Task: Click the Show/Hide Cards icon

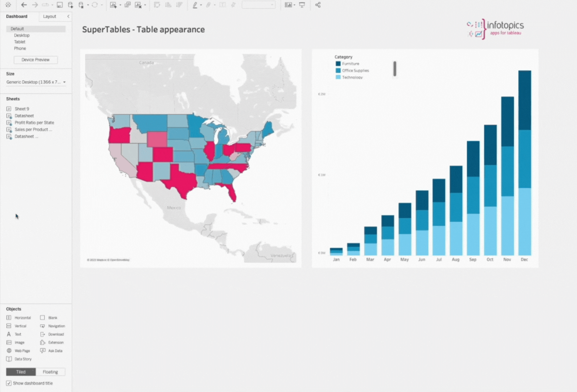Action: tap(288, 5)
